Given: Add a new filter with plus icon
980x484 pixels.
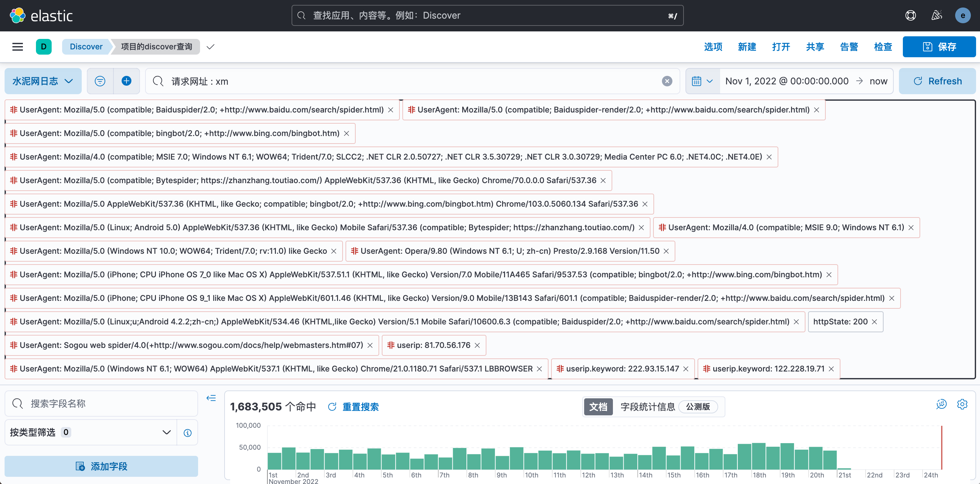Looking at the screenshot, I should pyautogui.click(x=126, y=81).
